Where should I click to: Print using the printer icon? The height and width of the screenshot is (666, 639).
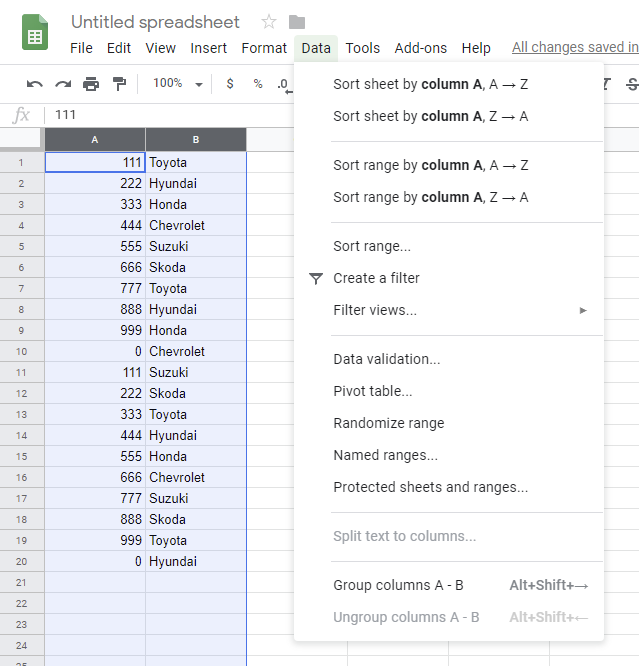91,84
